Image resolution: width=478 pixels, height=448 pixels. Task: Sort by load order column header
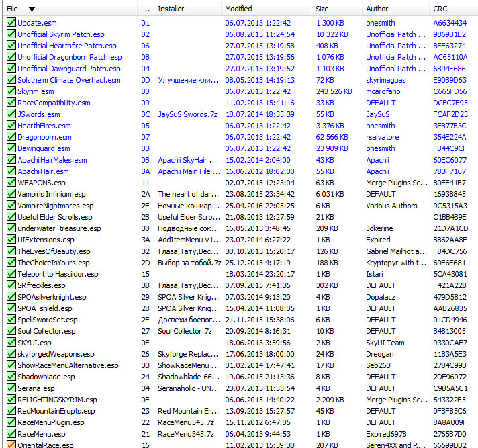click(146, 9)
